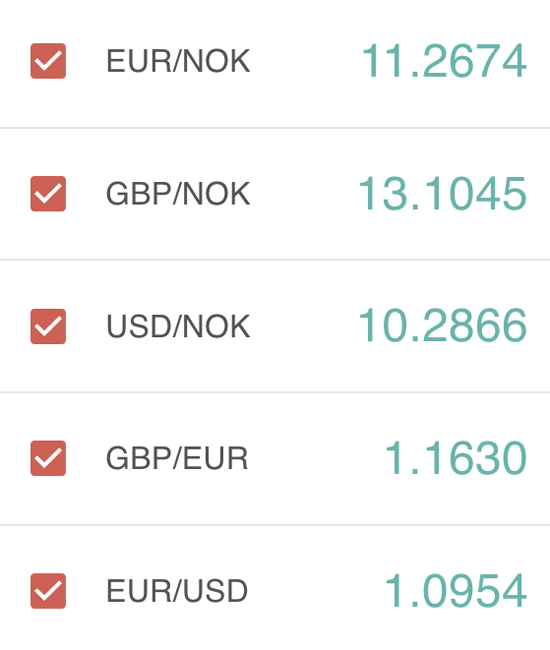The image size is (550, 650).
Task: Select the 13.1045 rate figure
Action: click(x=443, y=194)
